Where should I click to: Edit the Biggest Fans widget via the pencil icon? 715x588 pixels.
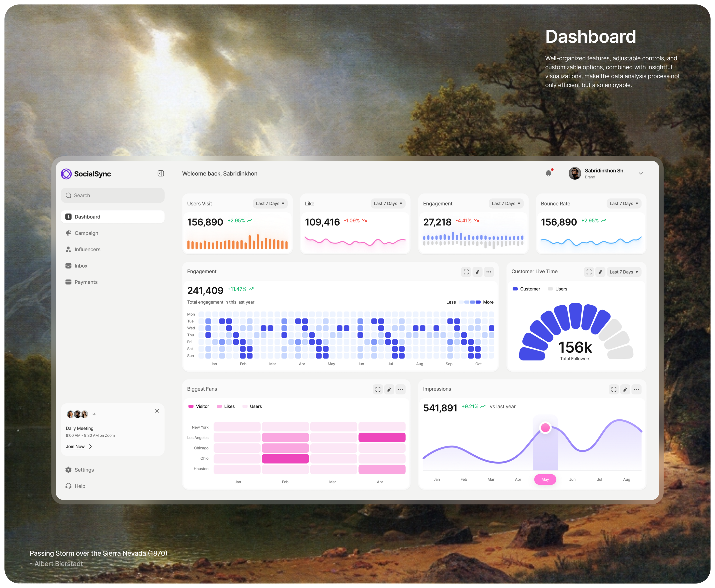click(x=389, y=389)
